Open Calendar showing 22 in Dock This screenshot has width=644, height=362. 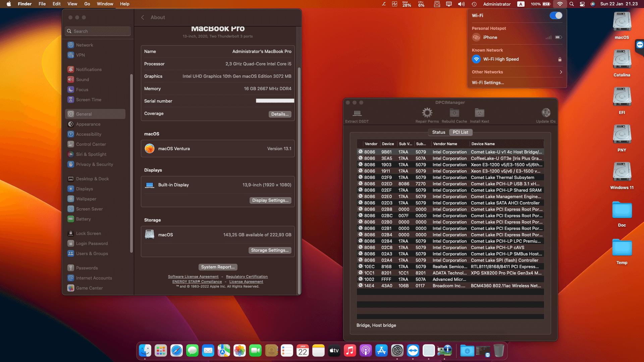[303, 351]
